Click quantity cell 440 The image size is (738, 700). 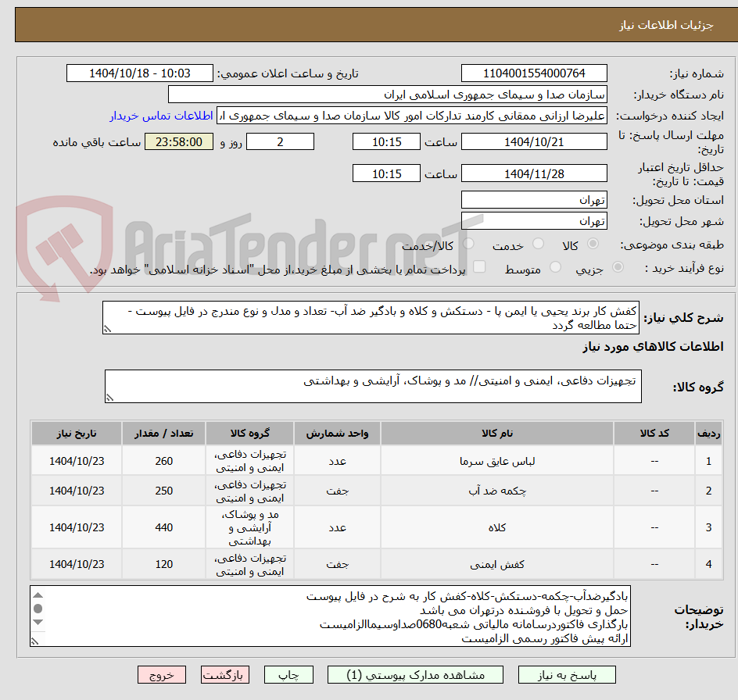[164, 527]
